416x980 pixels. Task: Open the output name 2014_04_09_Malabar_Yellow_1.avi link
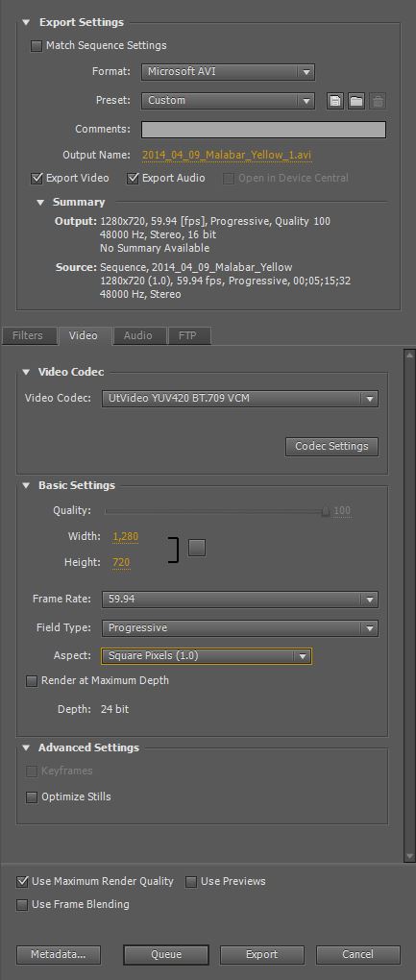[227, 155]
